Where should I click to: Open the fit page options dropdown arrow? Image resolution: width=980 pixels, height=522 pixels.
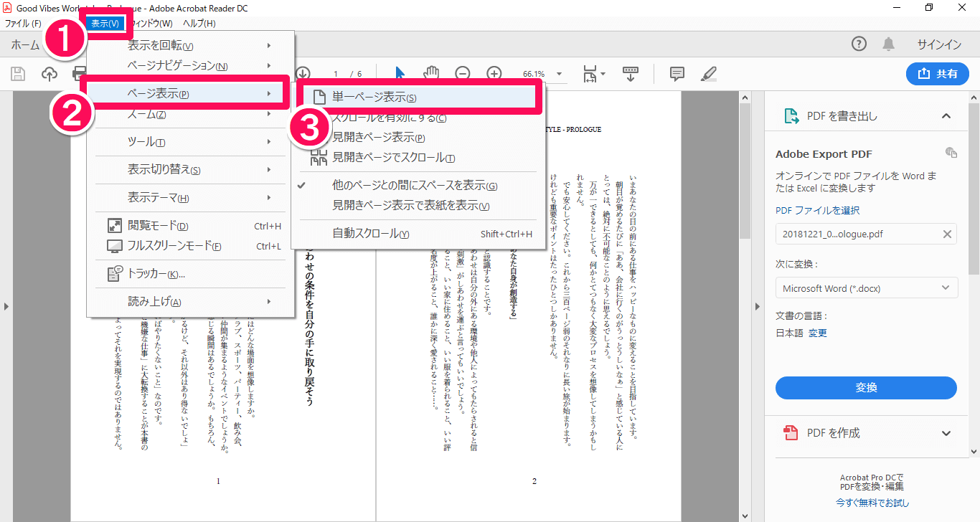pyautogui.click(x=603, y=74)
